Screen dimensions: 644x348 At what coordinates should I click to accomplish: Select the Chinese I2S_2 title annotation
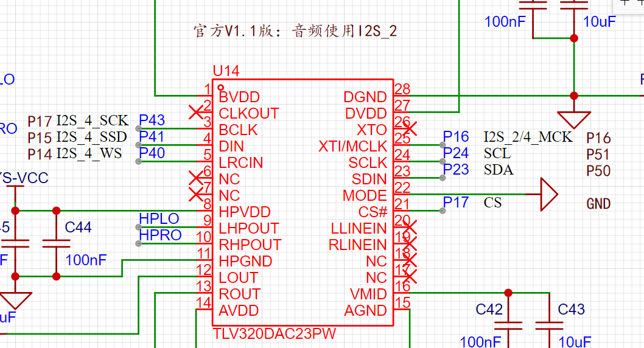click(295, 31)
